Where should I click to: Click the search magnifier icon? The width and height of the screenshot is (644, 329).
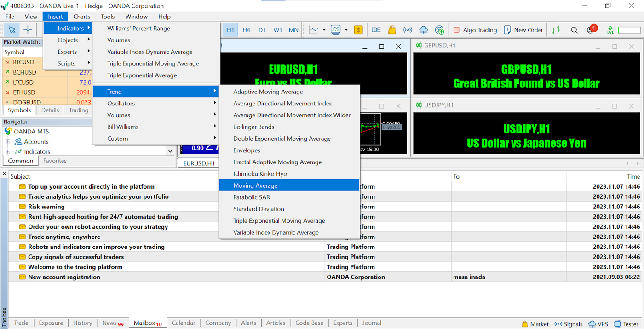pos(574,30)
